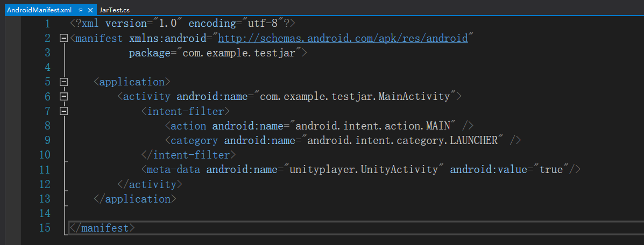The height and width of the screenshot is (245, 644).
Task: Open the schemas.android.com URL link
Action: click(x=343, y=39)
